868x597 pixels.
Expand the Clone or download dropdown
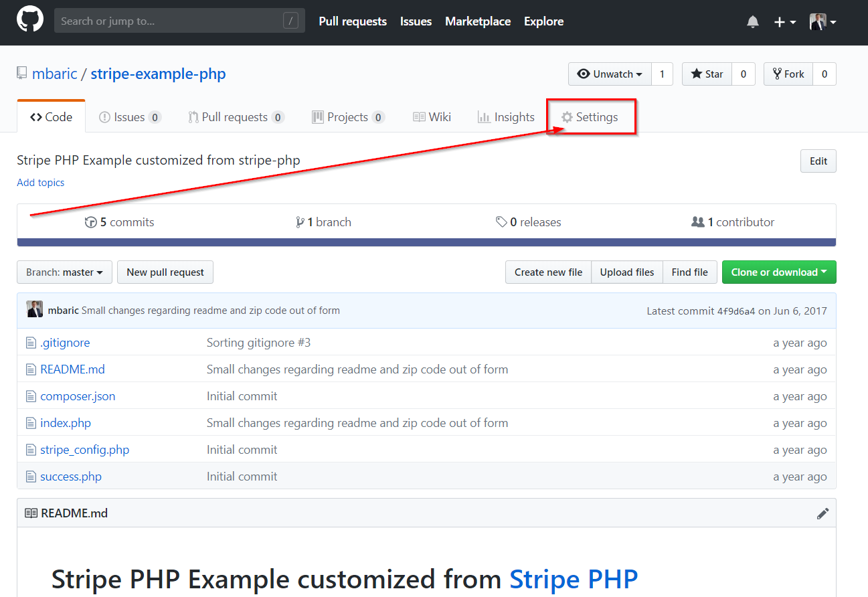(x=779, y=272)
